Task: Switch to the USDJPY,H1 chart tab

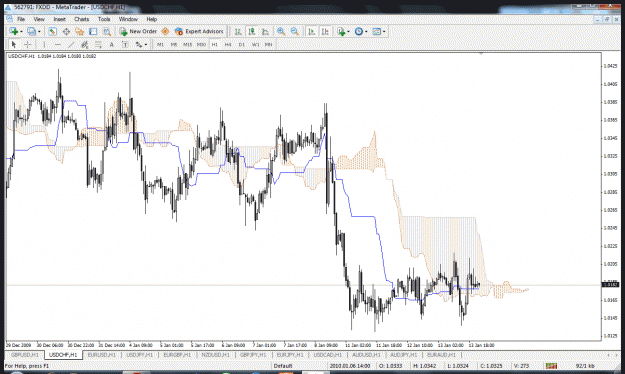Action: [140, 354]
